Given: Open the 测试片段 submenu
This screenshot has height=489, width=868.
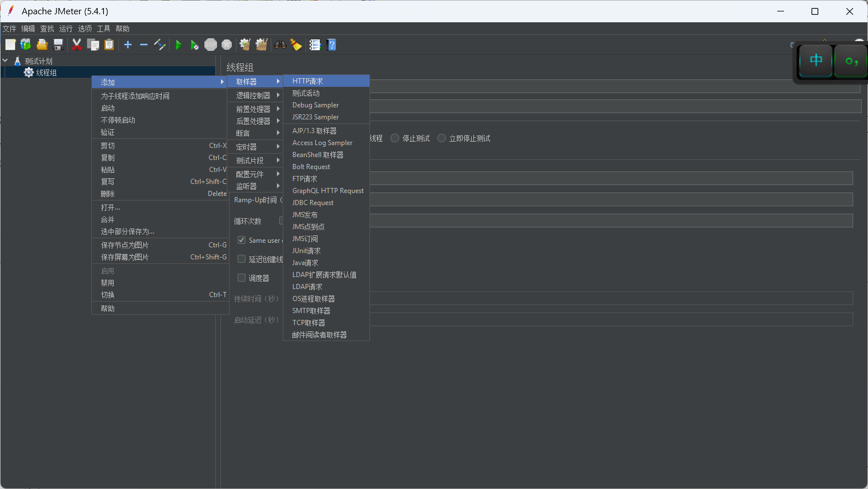Looking at the screenshot, I should point(255,161).
